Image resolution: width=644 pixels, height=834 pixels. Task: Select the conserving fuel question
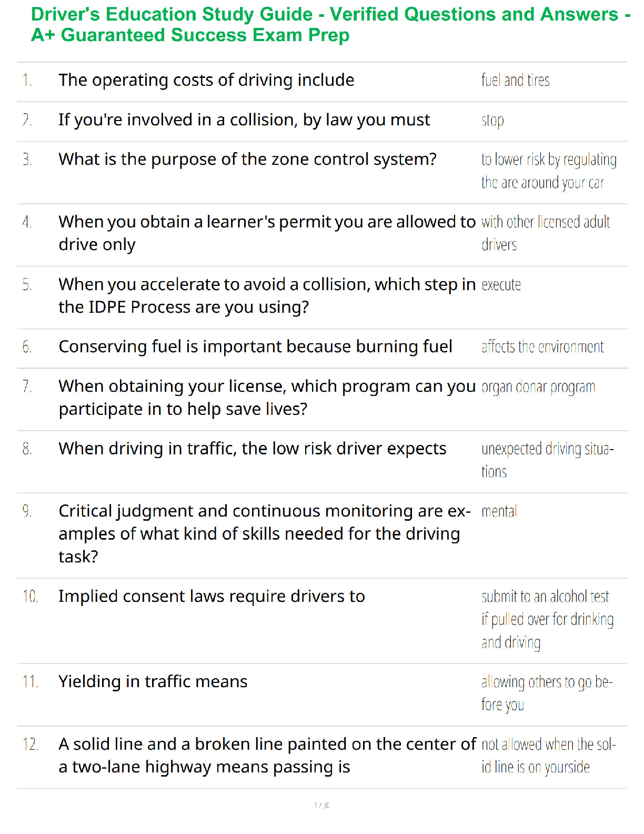point(255,346)
